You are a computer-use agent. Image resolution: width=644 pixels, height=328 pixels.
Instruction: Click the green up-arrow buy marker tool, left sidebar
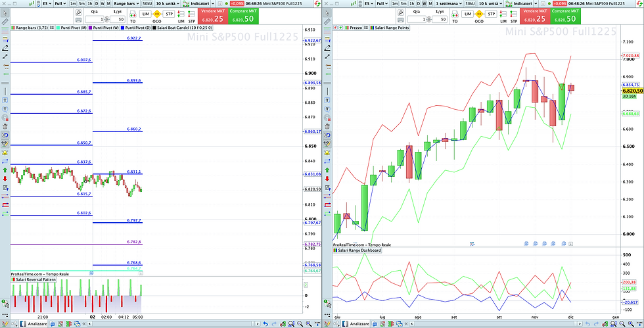[5, 170]
